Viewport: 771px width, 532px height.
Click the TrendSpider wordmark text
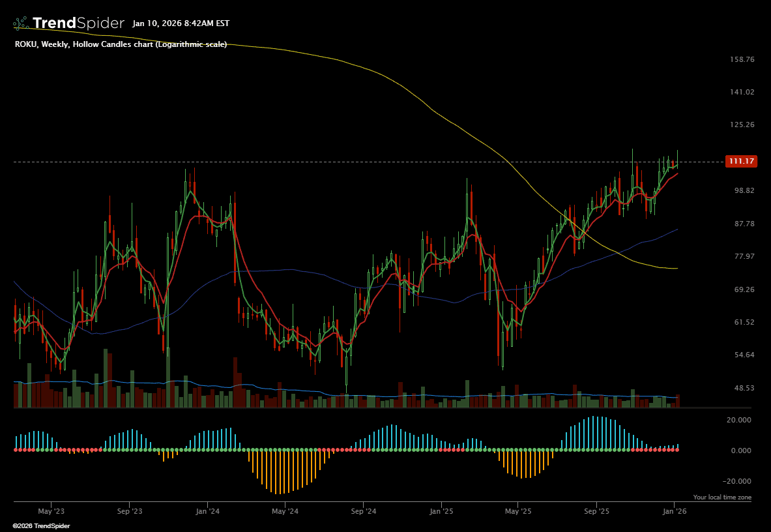(78, 23)
